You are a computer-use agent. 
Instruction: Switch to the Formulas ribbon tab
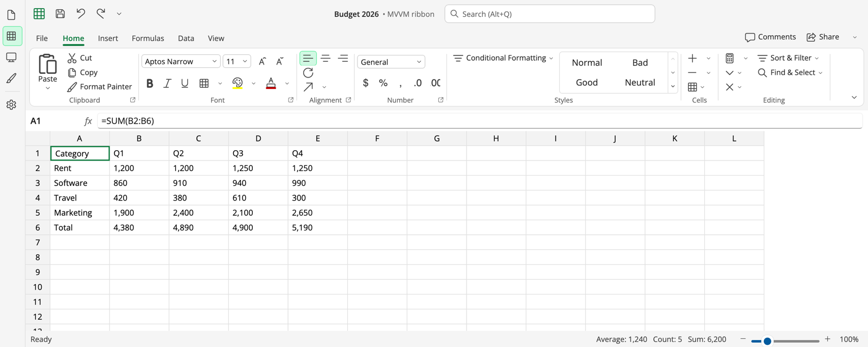point(148,38)
